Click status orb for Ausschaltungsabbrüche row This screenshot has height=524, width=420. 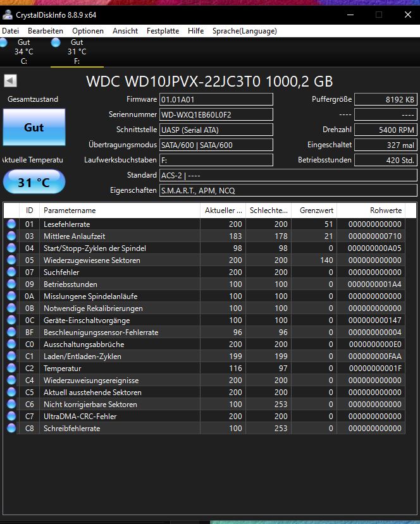(11, 344)
